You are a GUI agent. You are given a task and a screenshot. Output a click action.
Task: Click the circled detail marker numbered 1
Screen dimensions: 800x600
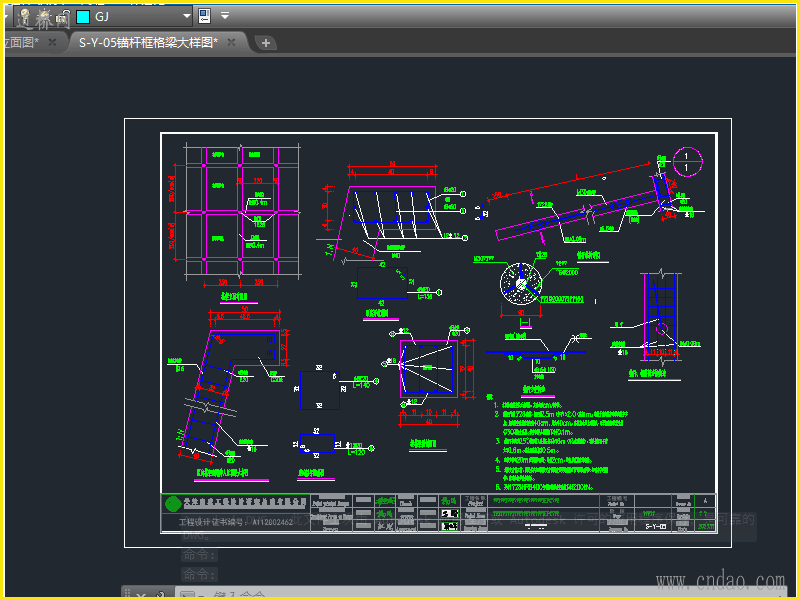pyautogui.click(x=687, y=160)
